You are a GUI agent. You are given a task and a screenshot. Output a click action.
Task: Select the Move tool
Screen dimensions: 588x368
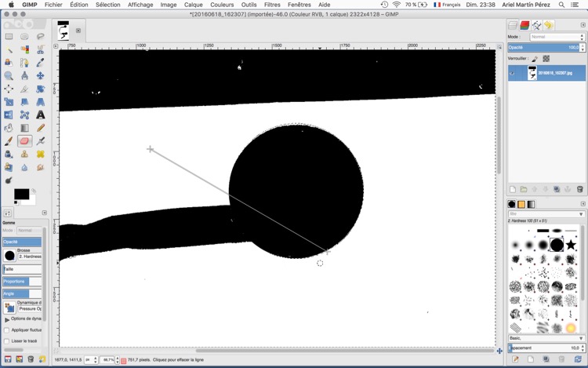(x=40, y=75)
